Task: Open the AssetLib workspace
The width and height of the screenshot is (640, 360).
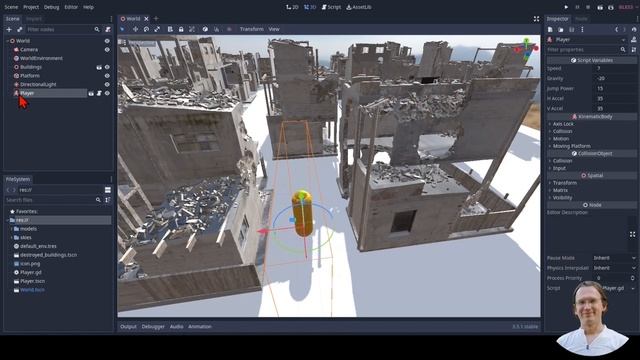Action: coord(359,7)
